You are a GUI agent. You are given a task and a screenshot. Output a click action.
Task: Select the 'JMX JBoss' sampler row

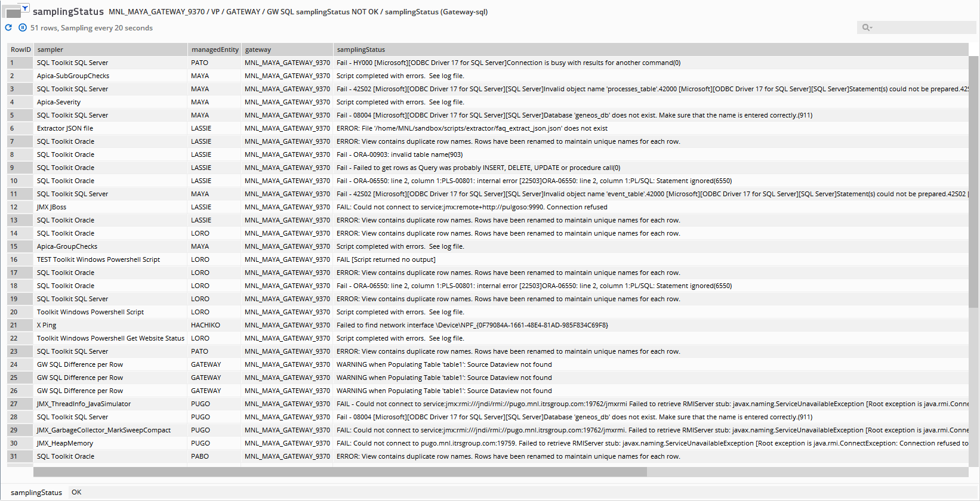pos(51,207)
